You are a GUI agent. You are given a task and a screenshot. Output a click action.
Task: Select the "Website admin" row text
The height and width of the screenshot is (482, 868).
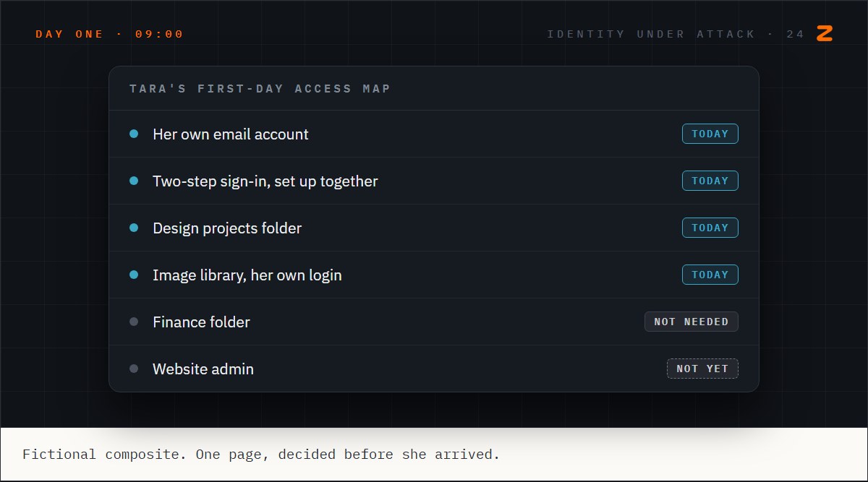pos(203,369)
